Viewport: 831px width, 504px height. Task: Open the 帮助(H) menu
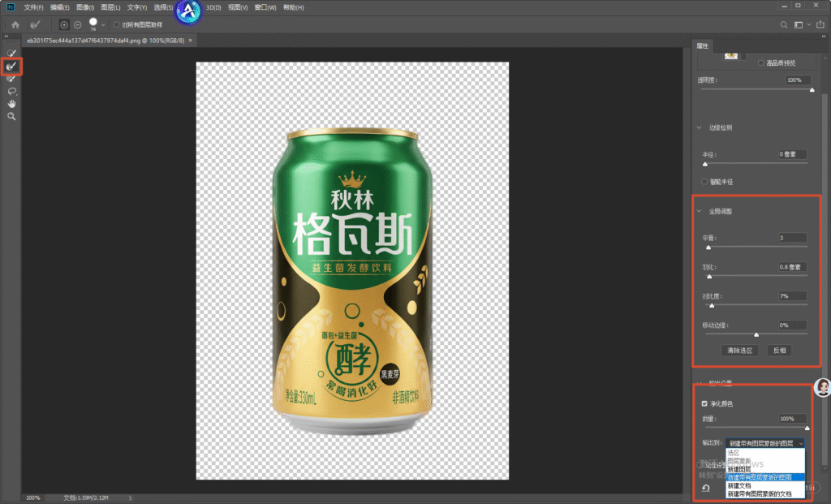pos(293,7)
